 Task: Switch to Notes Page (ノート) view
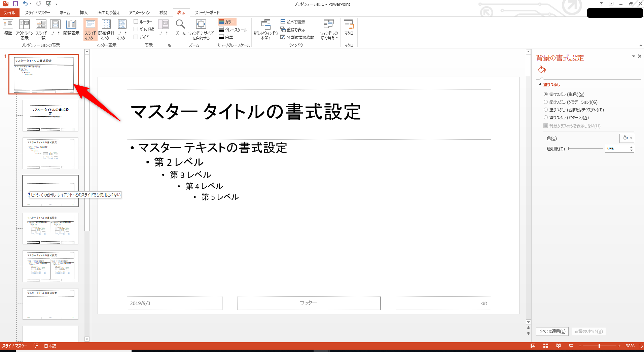pos(55,28)
